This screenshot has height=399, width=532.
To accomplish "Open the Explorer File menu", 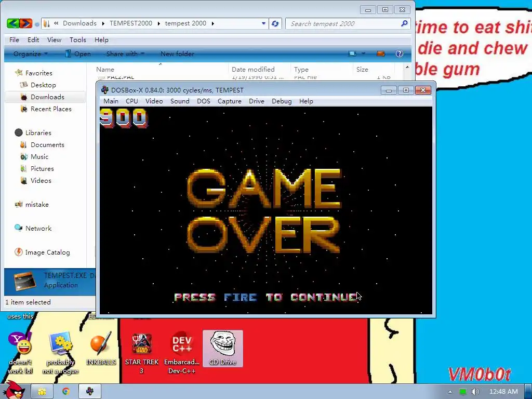I will point(14,39).
